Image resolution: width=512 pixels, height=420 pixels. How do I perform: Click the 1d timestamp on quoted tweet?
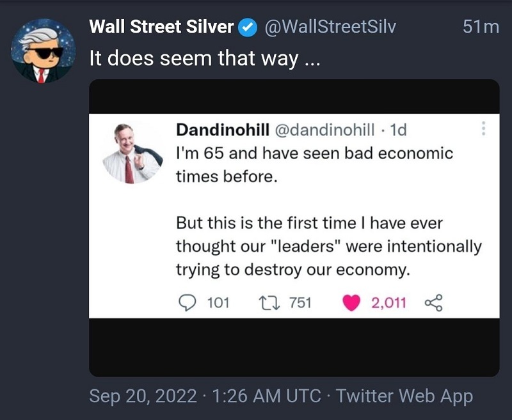tap(398, 130)
